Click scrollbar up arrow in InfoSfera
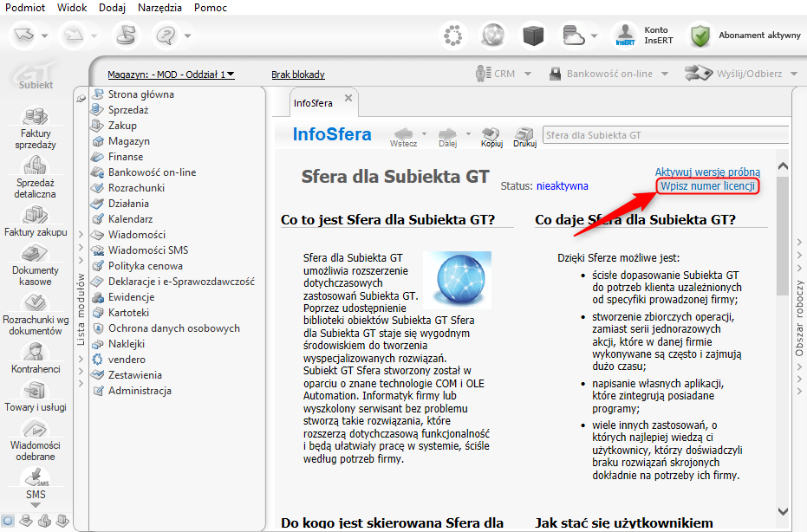 pos(783,165)
